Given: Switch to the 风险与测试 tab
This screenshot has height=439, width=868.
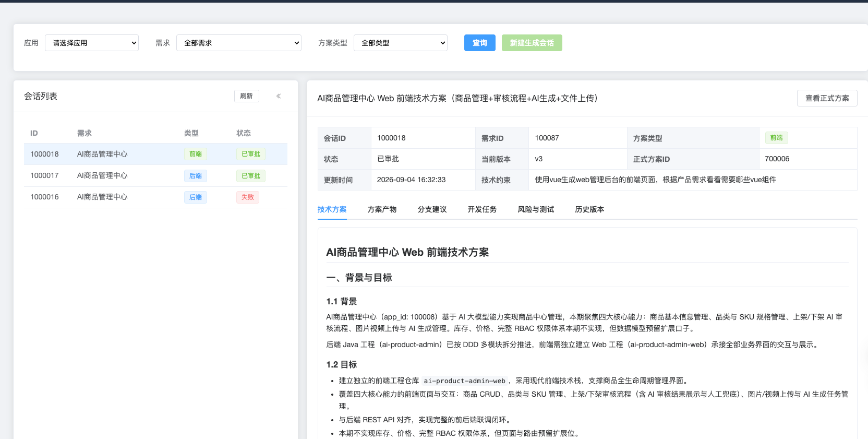Looking at the screenshot, I should click(x=536, y=209).
